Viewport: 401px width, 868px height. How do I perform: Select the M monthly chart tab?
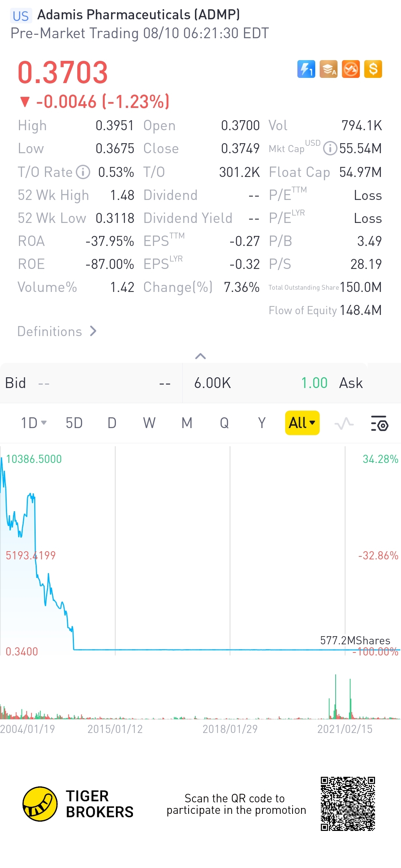click(x=187, y=423)
